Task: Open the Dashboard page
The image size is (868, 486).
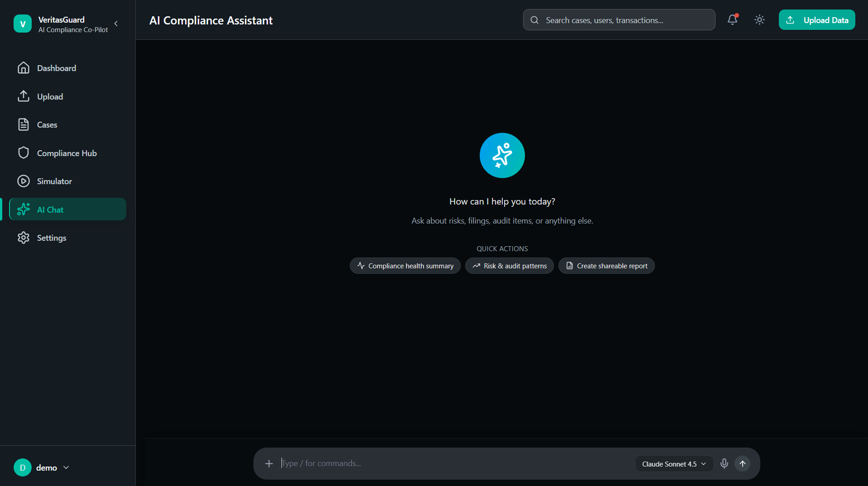Action: (x=67, y=68)
